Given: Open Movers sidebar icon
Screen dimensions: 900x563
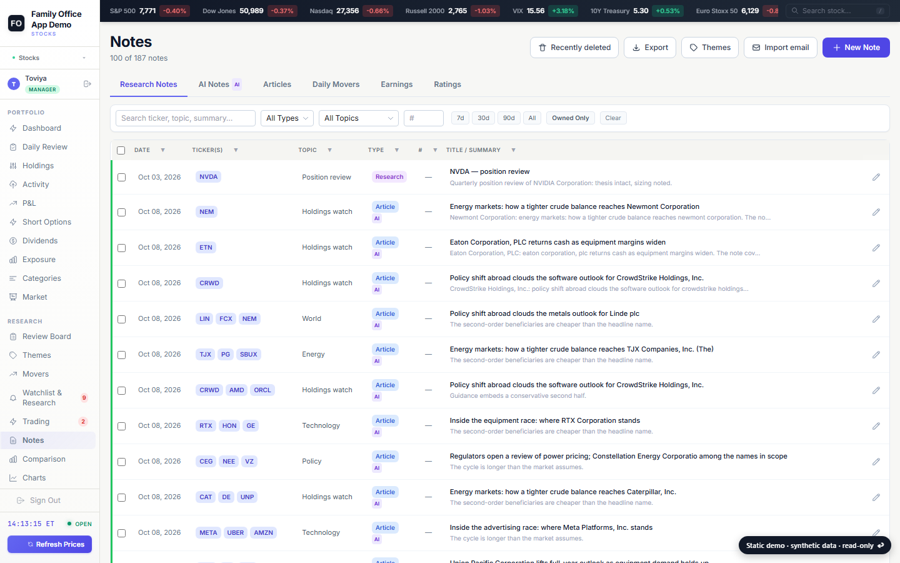Looking at the screenshot, I should (x=13, y=374).
